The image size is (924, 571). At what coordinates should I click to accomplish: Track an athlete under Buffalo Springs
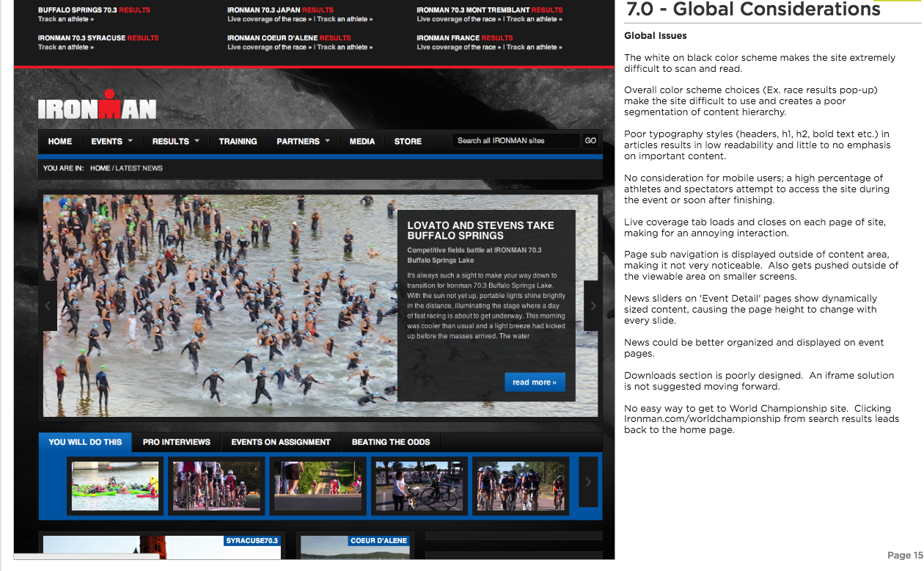(x=66, y=19)
